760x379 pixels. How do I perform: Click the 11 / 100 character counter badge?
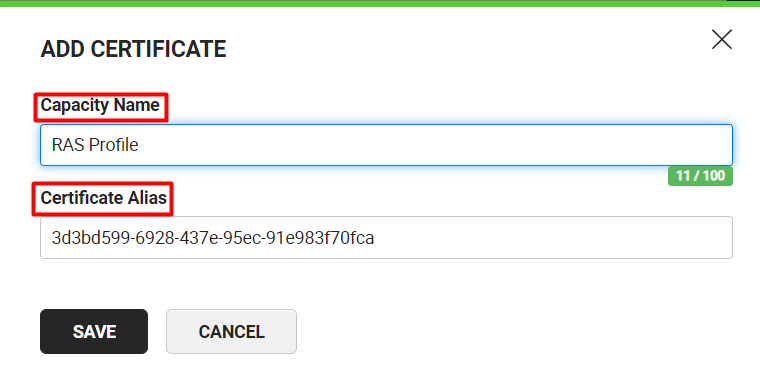tap(700, 176)
